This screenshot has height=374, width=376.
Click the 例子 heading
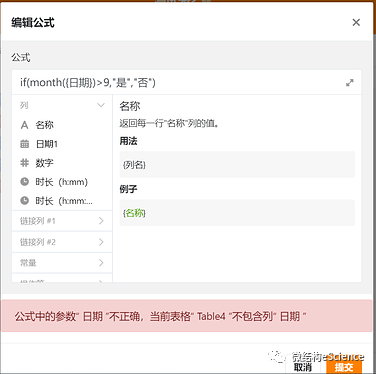(128, 189)
